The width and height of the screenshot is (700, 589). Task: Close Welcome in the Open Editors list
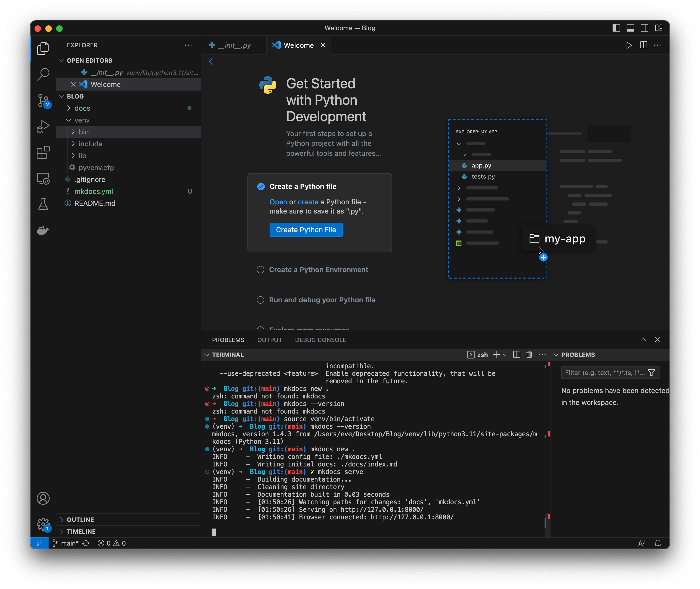(73, 84)
